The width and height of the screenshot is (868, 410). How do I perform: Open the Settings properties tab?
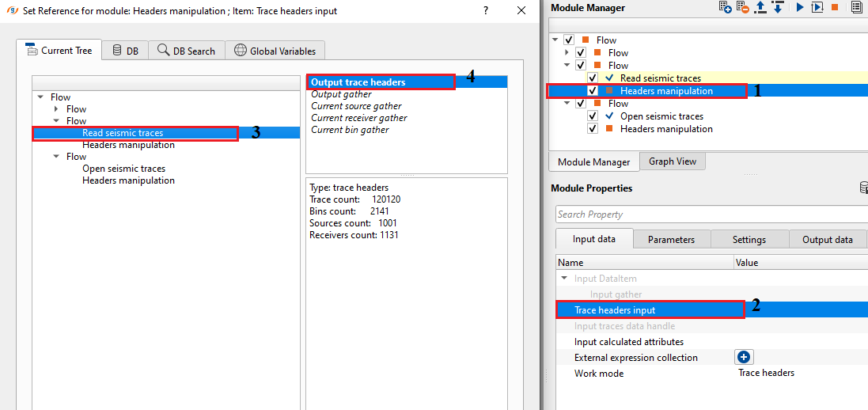click(749, 239)
